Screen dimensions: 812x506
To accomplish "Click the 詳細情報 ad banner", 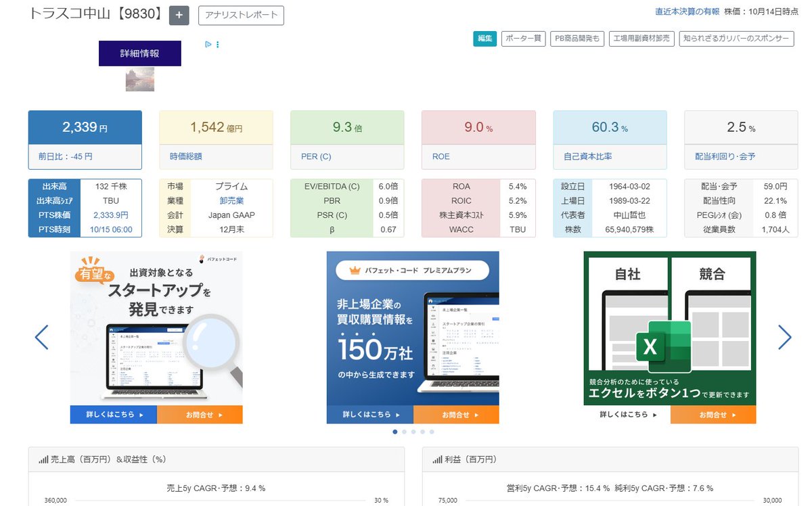I will pyautogui.click(x=139, y=53).
